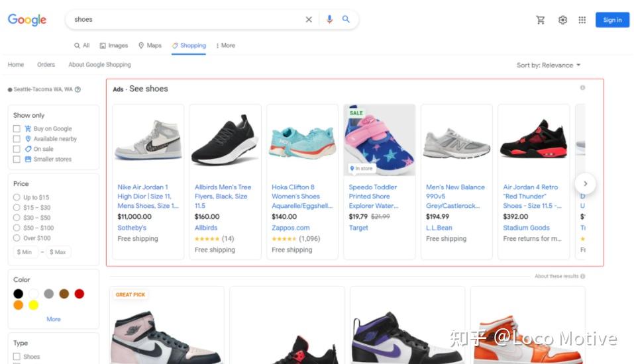Select the red color swatch

(x=79, y=294)
